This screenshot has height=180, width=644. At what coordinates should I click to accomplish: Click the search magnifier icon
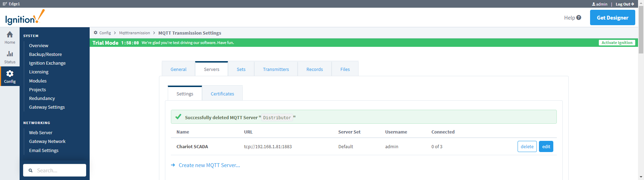(30, 171)
